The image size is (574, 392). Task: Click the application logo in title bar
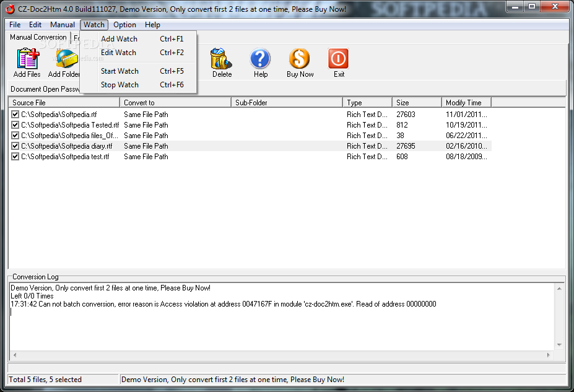coord(11,9)
